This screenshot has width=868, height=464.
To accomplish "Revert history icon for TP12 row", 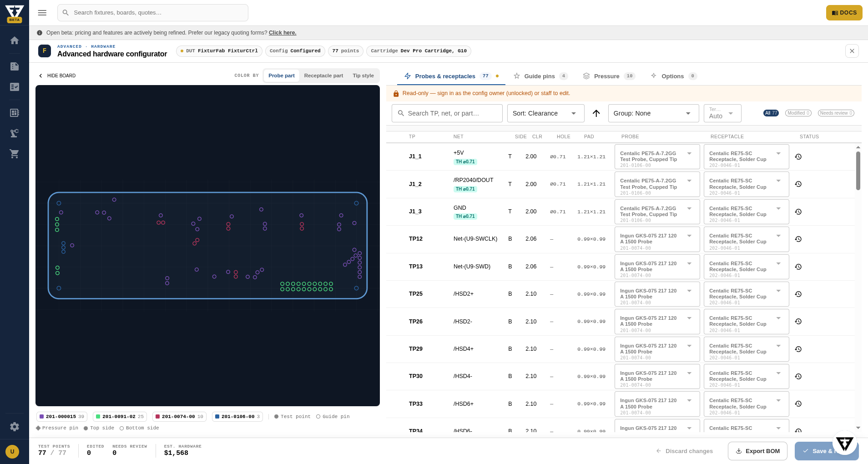I will coord(798,239).
